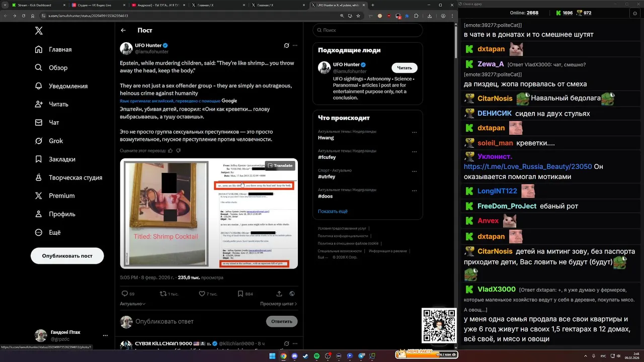Viewport: 644px width, 362px height.
Task: Open Творческая студия
Action: click(x=68, y=177)
